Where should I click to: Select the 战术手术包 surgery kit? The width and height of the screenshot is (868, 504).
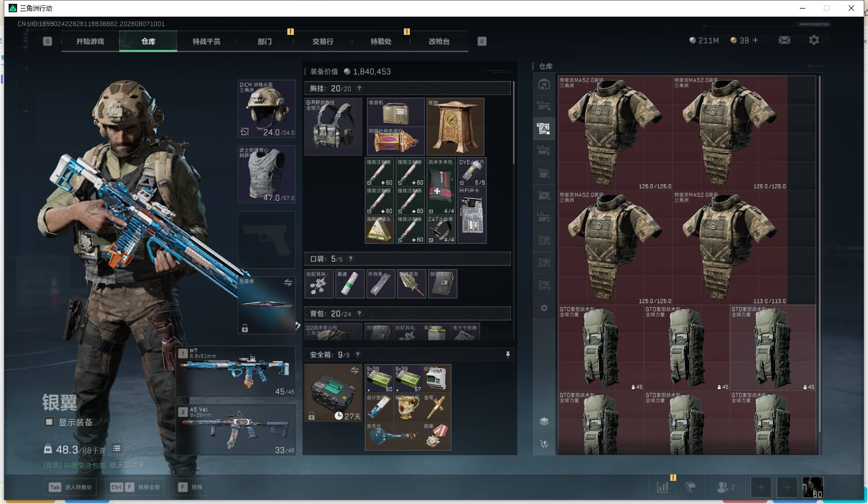click(x=441, y=186)
